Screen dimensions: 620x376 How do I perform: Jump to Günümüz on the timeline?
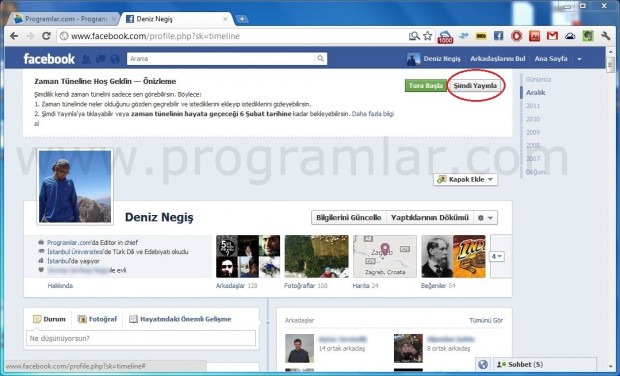click(x=538, y=79)
